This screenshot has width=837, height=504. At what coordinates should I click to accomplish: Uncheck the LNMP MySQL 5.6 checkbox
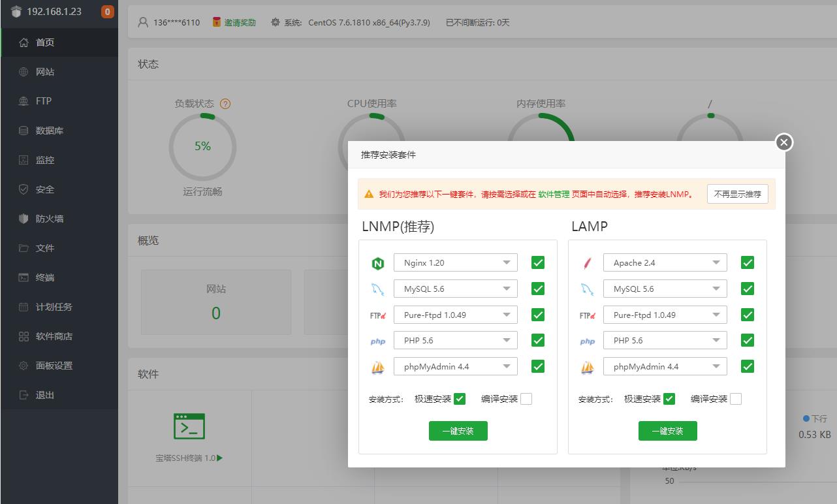coord(538,289)
